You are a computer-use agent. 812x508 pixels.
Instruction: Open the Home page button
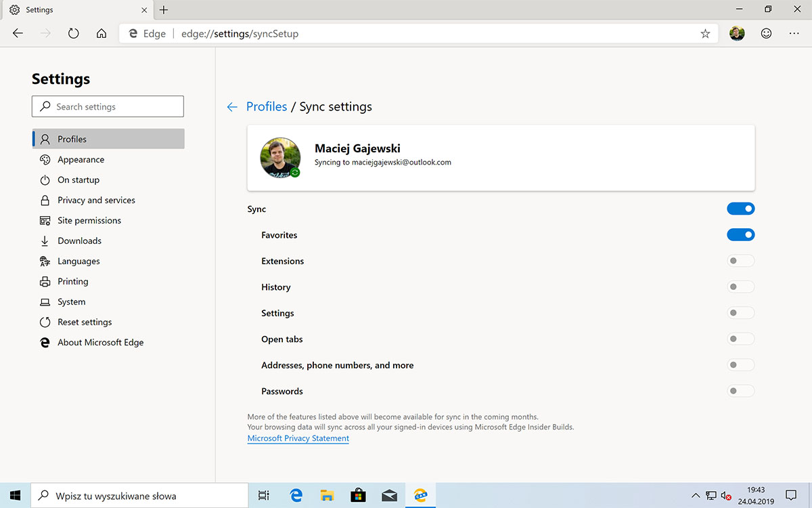coord(101,33)
